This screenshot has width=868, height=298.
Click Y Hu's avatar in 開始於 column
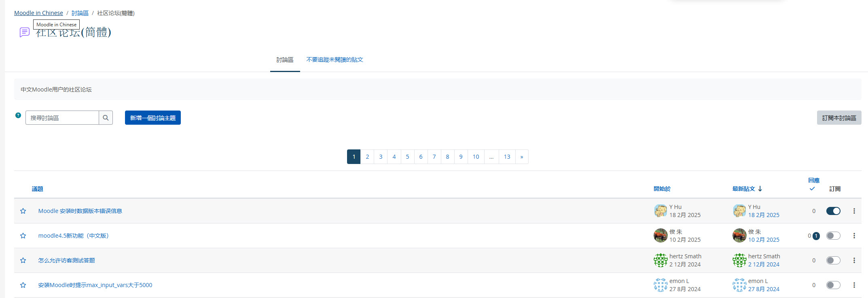click(660, 211)
